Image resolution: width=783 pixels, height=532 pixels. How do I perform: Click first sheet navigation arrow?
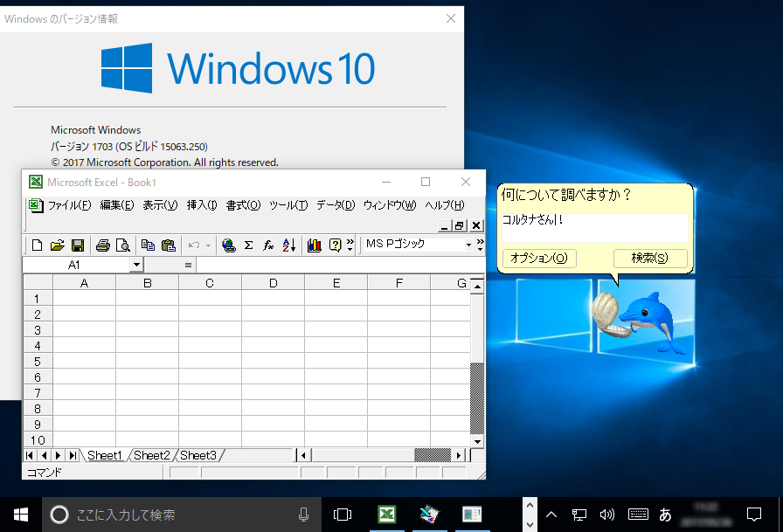[x=30, y=455]
